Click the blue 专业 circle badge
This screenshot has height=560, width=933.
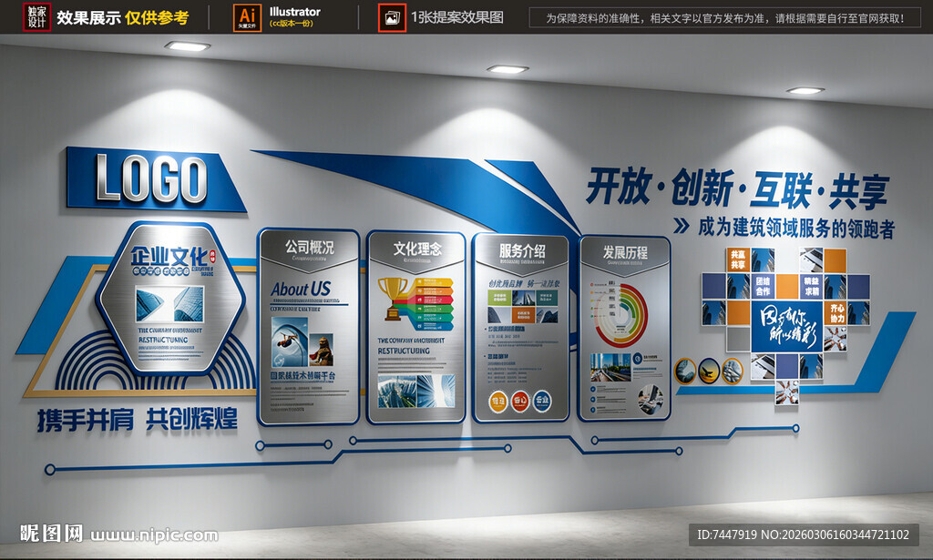pos(541,402)
